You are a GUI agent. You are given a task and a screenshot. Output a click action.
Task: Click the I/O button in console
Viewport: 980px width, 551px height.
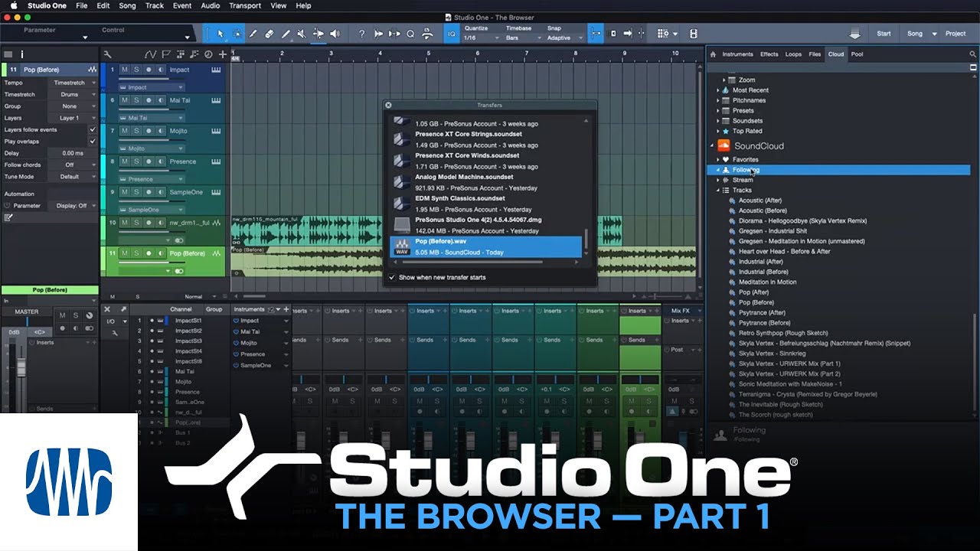tap(111, 321)
